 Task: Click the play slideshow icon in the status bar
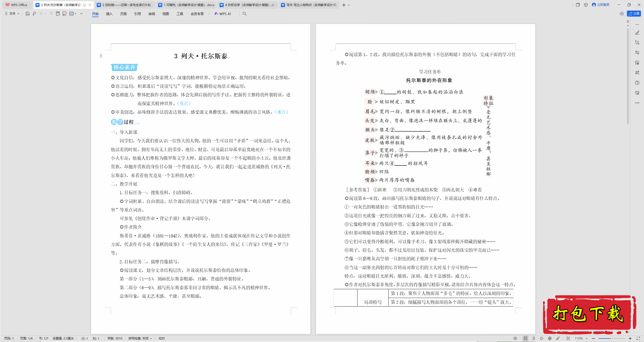[542, 338]
